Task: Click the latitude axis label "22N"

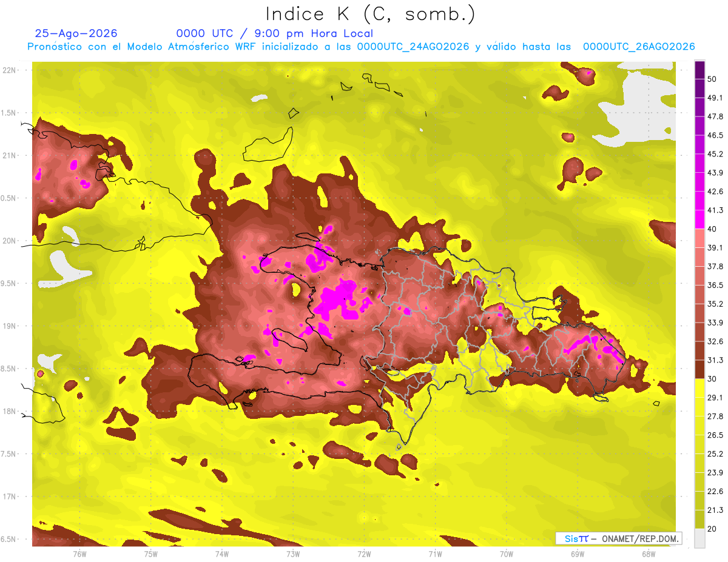Action: (10, 70)
